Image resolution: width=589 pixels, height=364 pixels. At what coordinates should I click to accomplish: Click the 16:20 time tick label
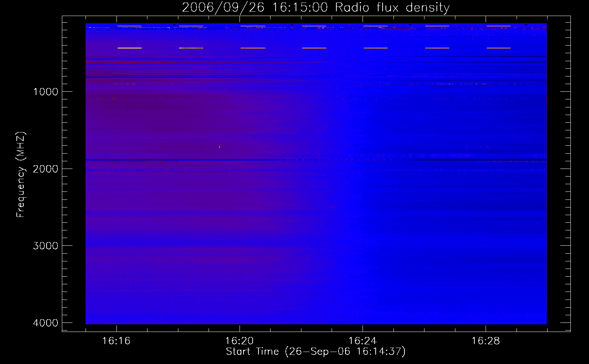[x=240, y=341]
